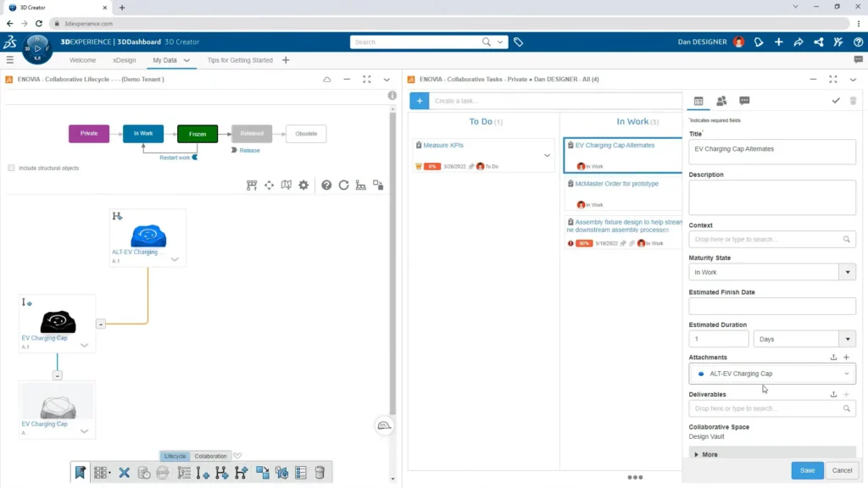Switch to xDesign tab
The width and height of the screenshot is (868, 488).
pos(124,60)
